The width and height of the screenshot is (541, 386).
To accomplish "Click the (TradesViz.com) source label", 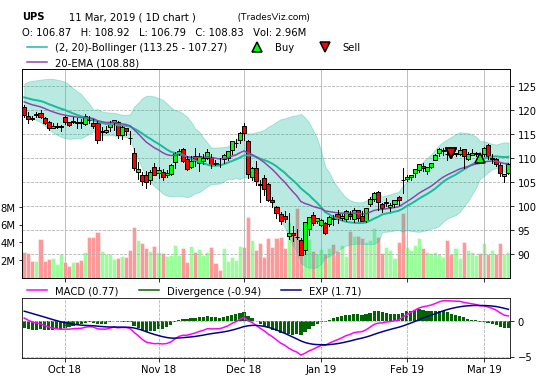I will (273, 17).
